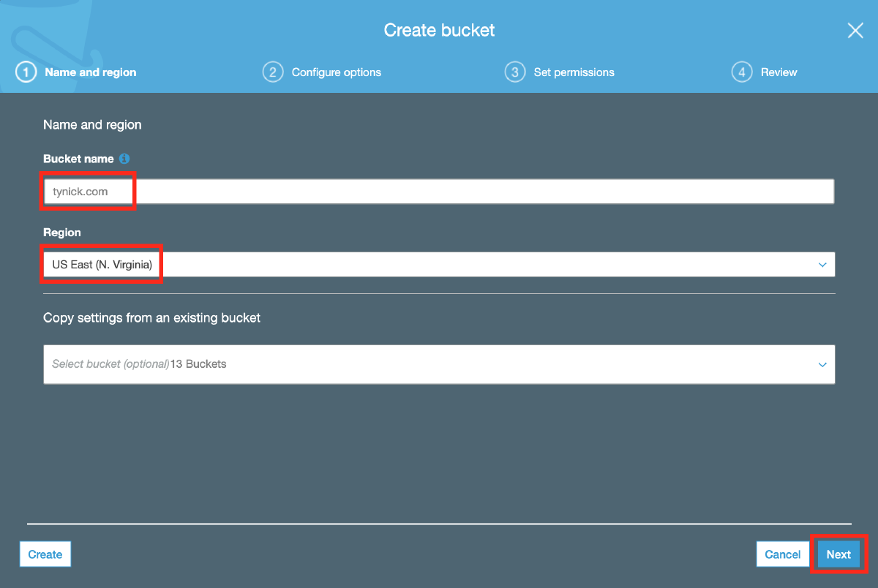
Task: Click the 'Name and region' section heading
Action: [x=92, y=125]
